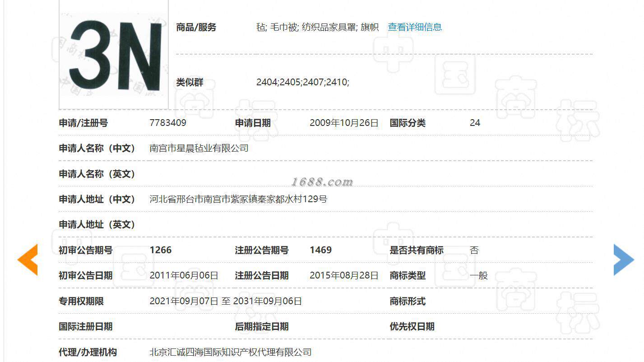The image size is (644, 362).
Task: Click the 代理/办理机构 label
Action: (x=88, y=352)
